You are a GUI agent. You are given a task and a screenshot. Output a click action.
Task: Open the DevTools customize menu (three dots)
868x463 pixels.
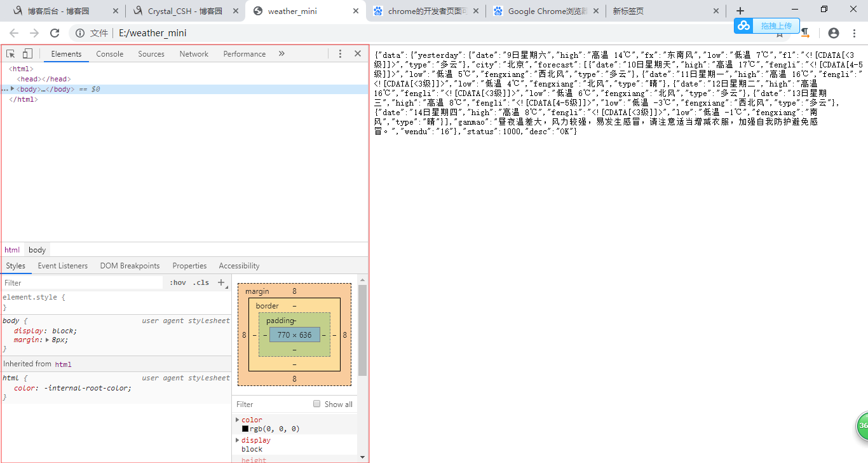340,54
